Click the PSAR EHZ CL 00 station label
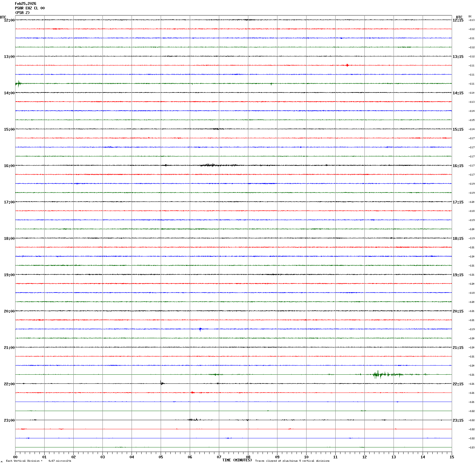Image resolution: width=476 pixels, height=465 pixels. pyautogui.click(x=30, y=8)
